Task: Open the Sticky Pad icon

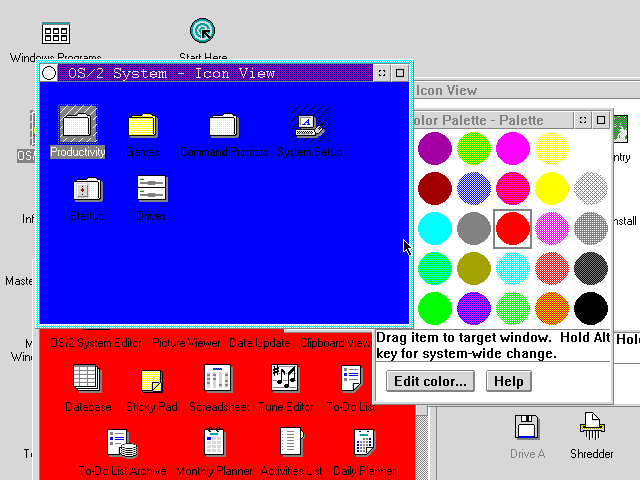Action: click(151, 380)
